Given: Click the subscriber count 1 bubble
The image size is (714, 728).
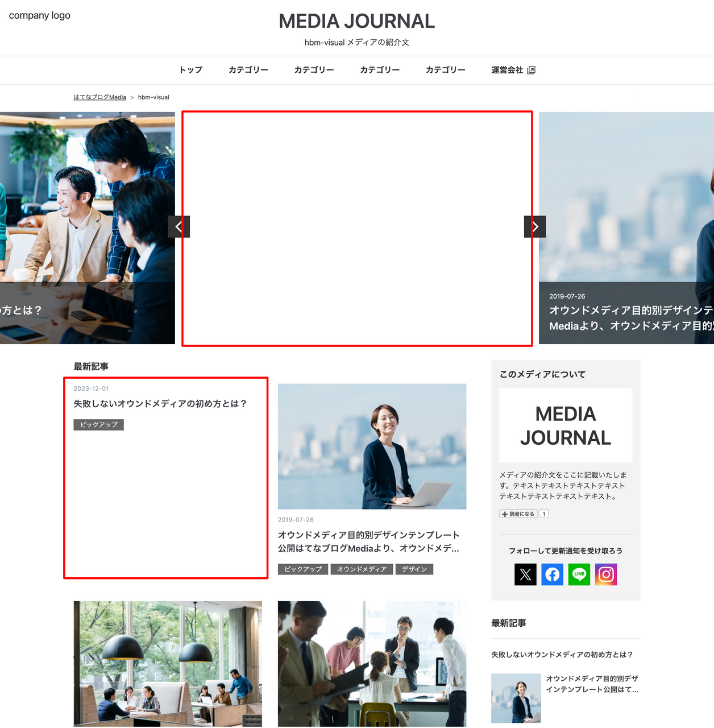Looking at the screenshot, I should pos(544,514).
